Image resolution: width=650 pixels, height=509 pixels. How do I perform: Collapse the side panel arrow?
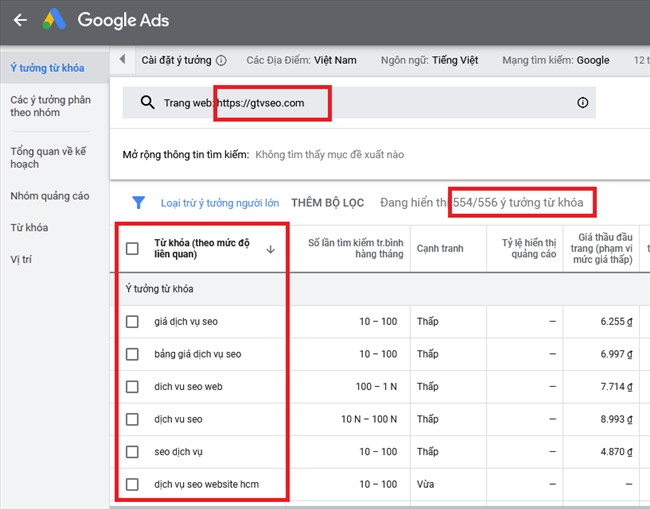pyautogui.click(x=122, y=60)
